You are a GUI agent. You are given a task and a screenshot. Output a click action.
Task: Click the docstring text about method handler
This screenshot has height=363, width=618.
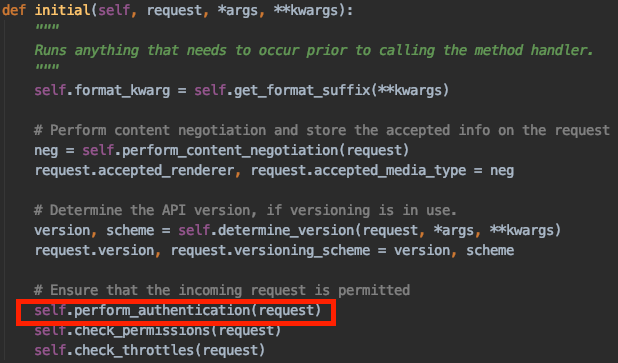click(x=314, y=50)
